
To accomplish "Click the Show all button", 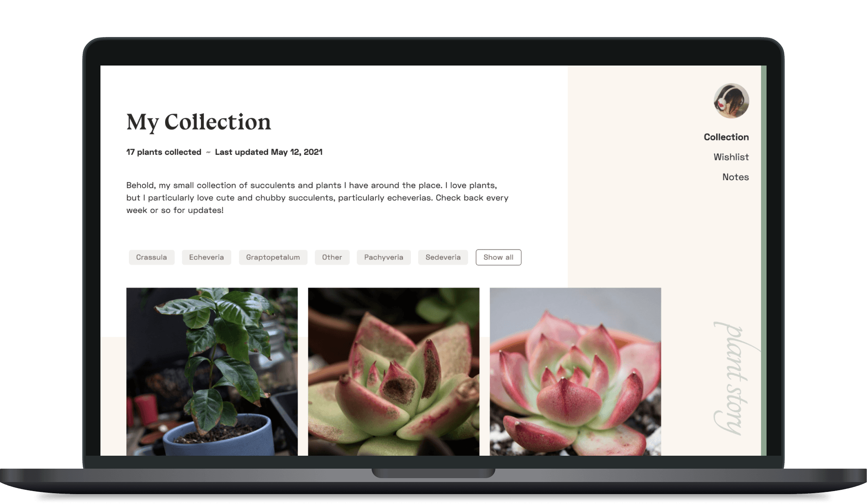I will click(x=498, y=257).
